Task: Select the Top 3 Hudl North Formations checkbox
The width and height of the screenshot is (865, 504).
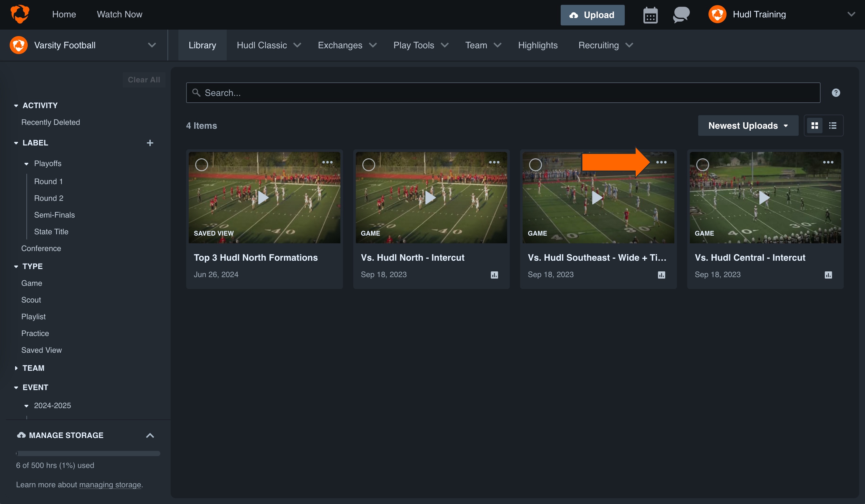Action: 202,165
